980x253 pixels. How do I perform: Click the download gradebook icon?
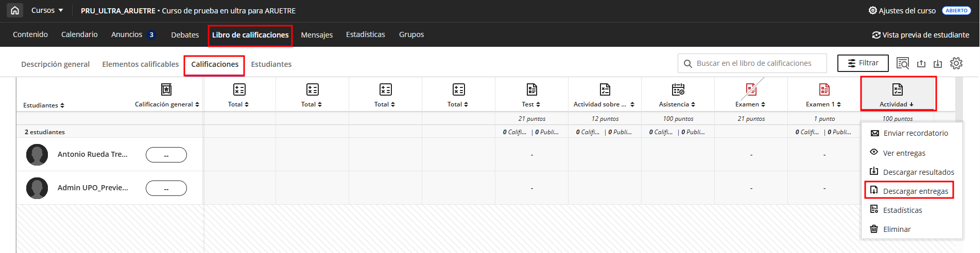click(938, 63)
